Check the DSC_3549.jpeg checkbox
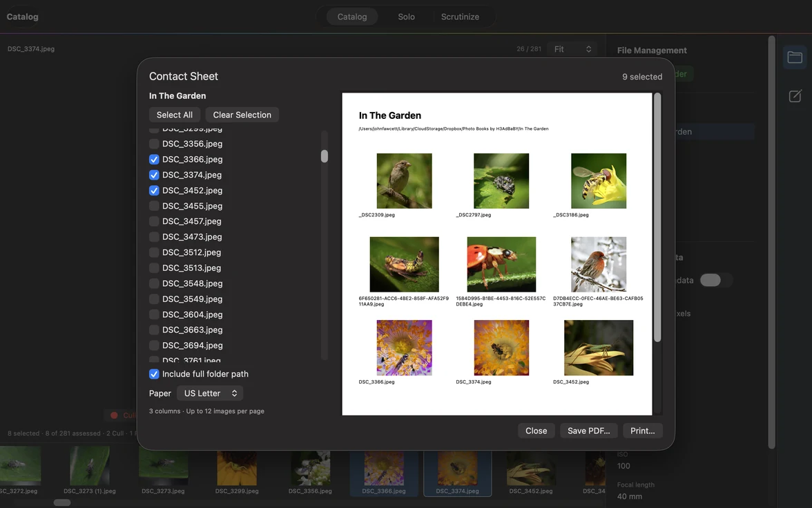 [154, 299]
